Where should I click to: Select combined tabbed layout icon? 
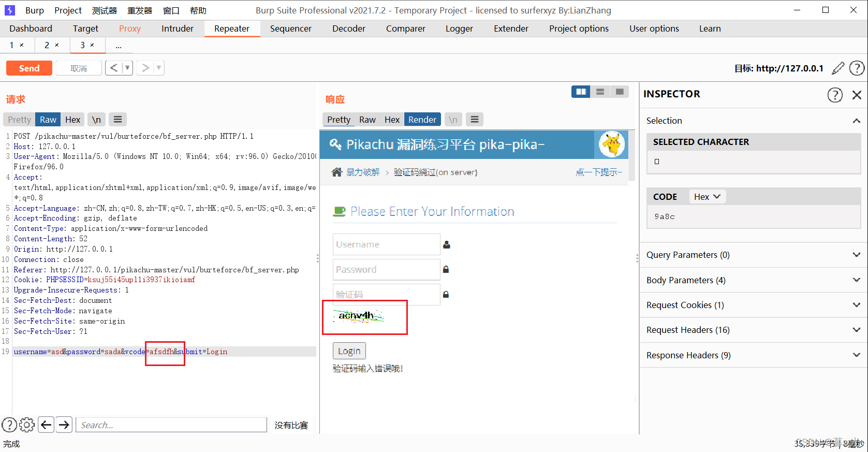[x=620, y=92]
